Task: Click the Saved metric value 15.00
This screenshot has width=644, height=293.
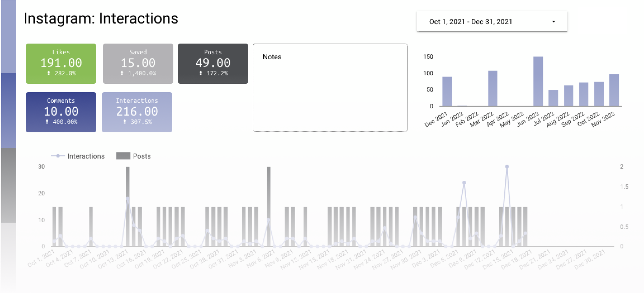Action: [x=138, y=63]
